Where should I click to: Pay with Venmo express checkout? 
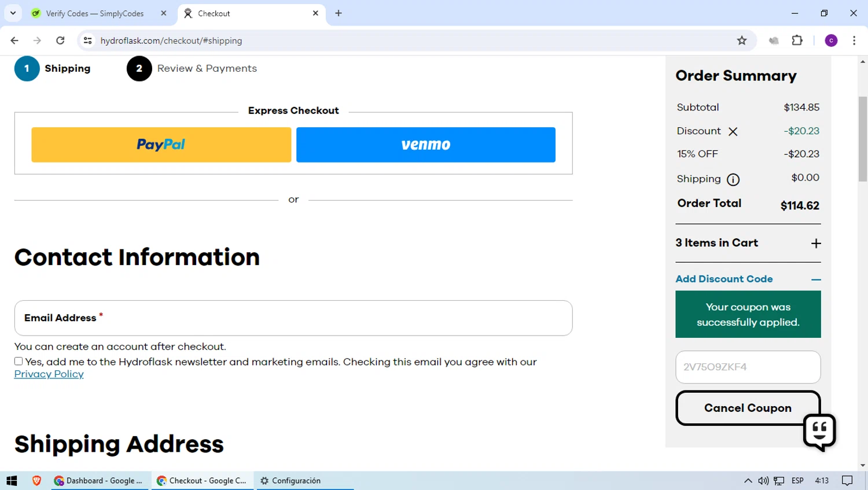[x=426, y=145]
